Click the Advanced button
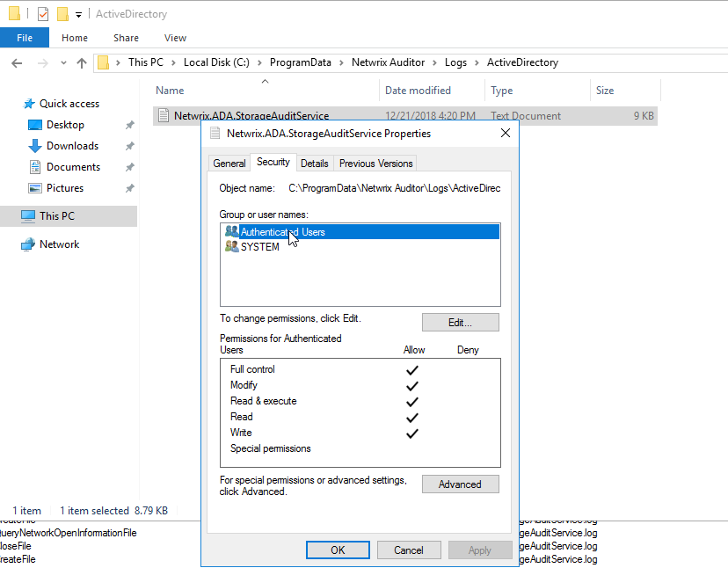The width and height of the screenshot is (728, 568). click(460, 484)
